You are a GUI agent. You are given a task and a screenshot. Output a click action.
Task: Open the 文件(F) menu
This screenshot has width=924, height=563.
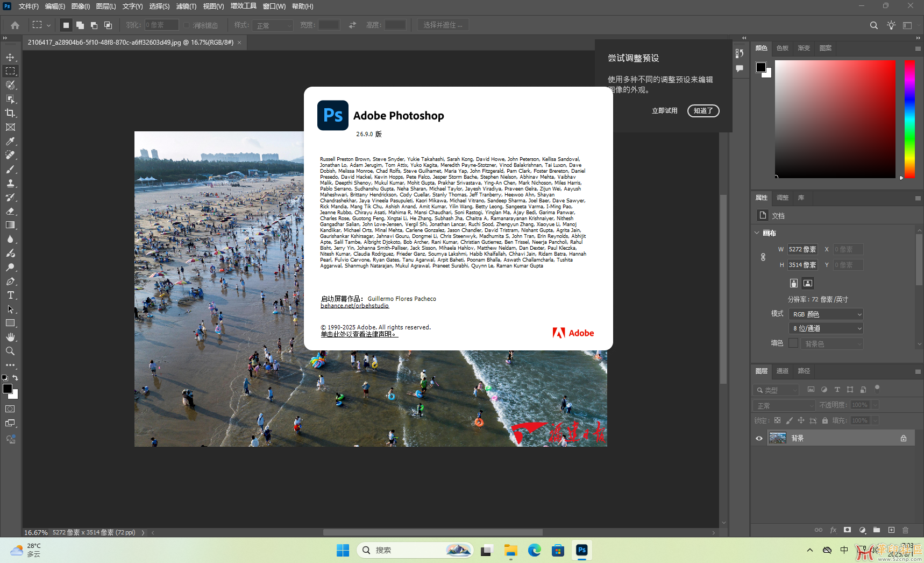click(29, 6)
